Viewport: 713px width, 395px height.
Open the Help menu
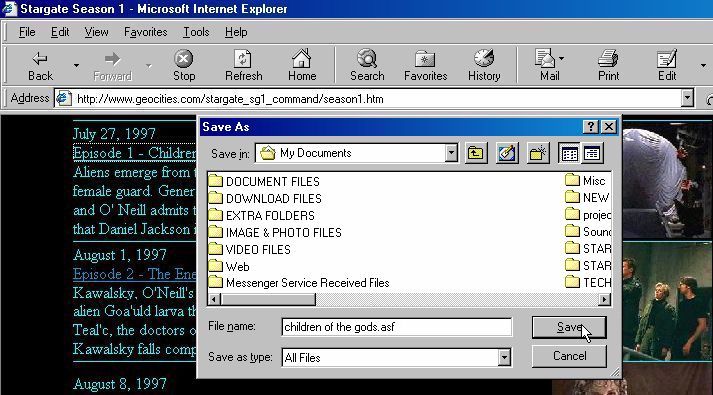[x=236, y=32]
